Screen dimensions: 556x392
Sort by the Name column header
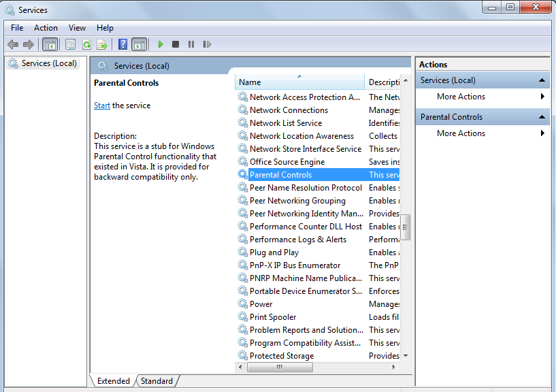click(299, 82)
